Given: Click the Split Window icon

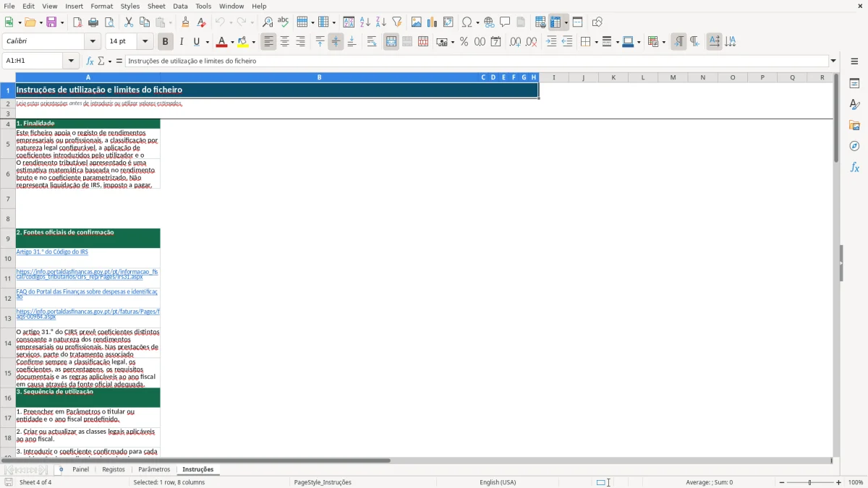Looking at the screenshot, I should [577, 22].
